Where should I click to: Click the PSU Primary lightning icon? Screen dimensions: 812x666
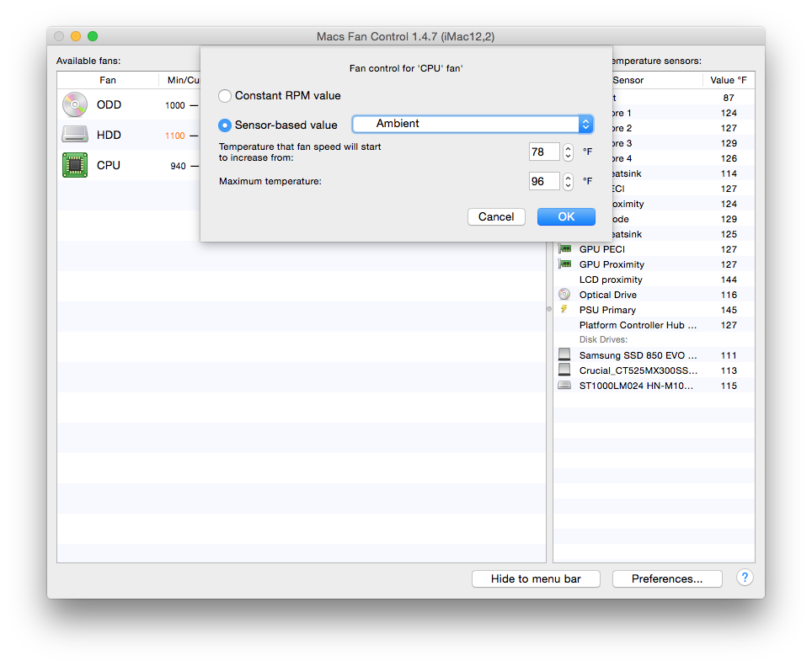[x=564, y=310]
